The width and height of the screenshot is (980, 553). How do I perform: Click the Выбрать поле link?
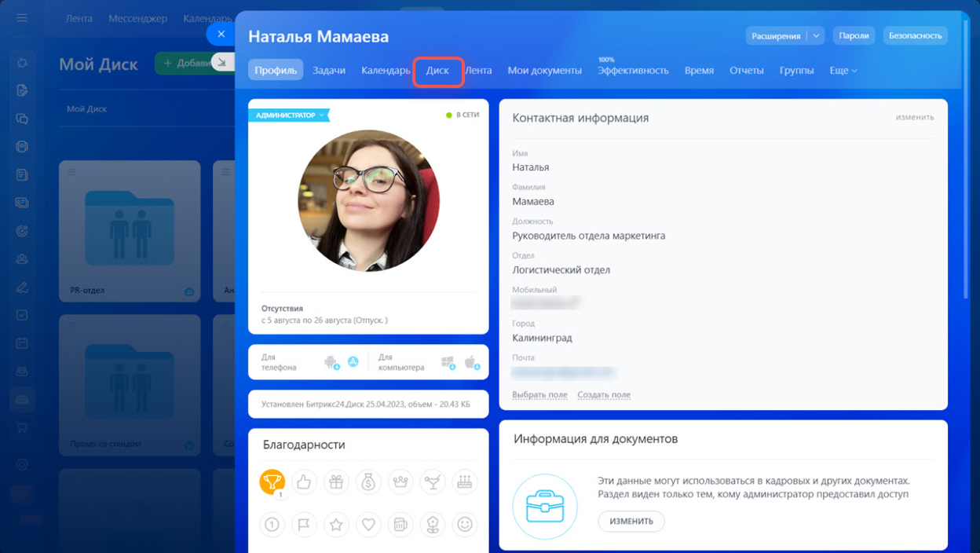[x=539, y=395]
